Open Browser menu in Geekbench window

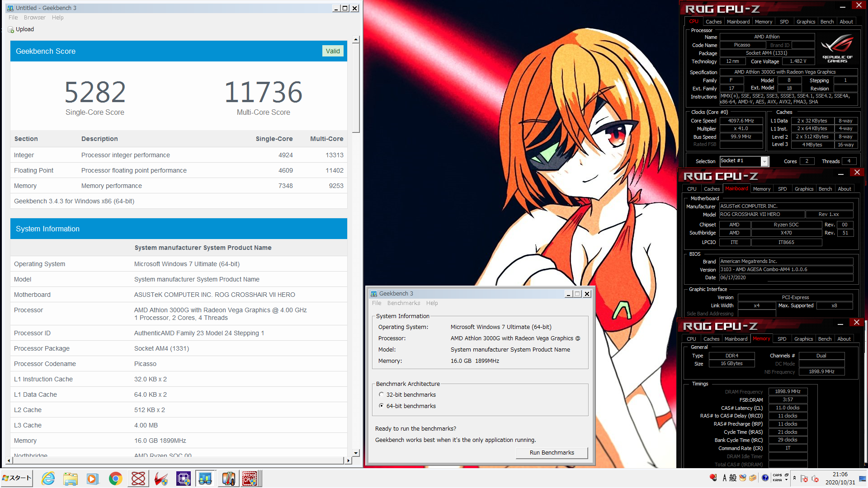click(35, 18)
